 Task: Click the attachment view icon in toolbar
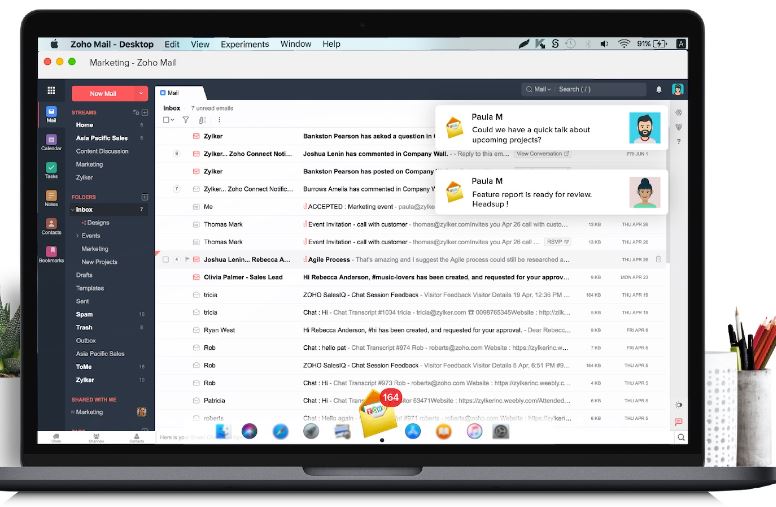(x=201, y=120)
